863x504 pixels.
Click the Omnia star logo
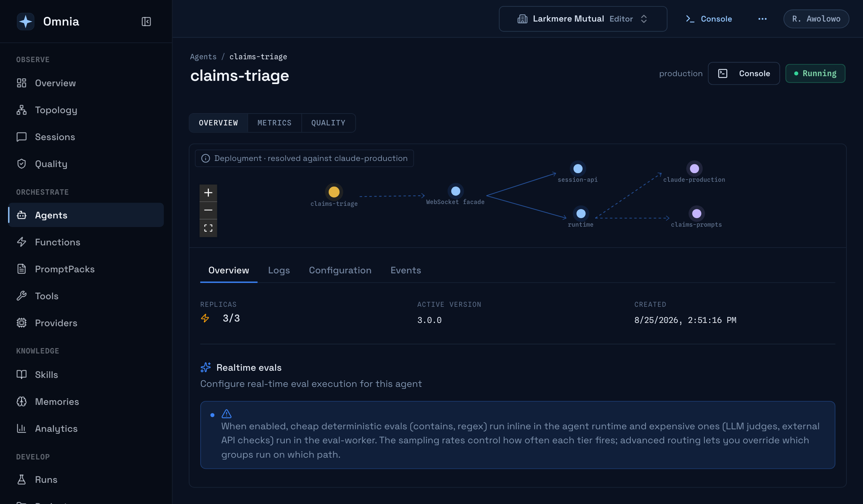(26, 22)
